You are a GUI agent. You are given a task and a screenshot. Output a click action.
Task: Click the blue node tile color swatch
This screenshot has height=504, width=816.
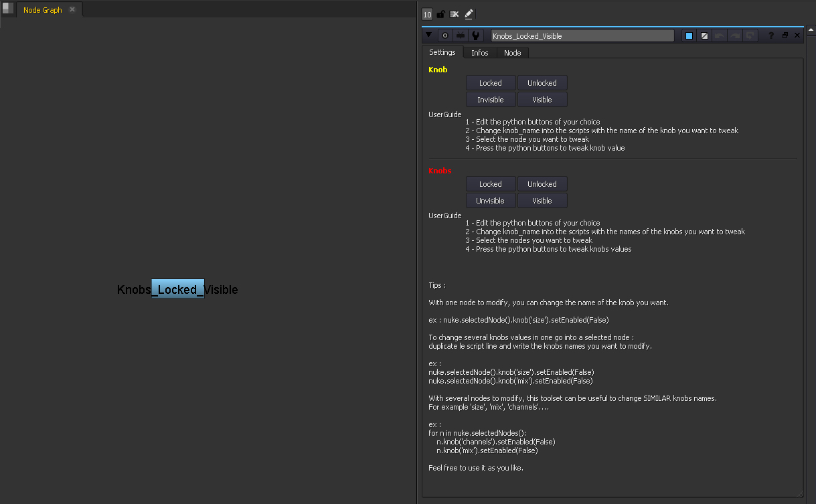click(x=689, y=35)
